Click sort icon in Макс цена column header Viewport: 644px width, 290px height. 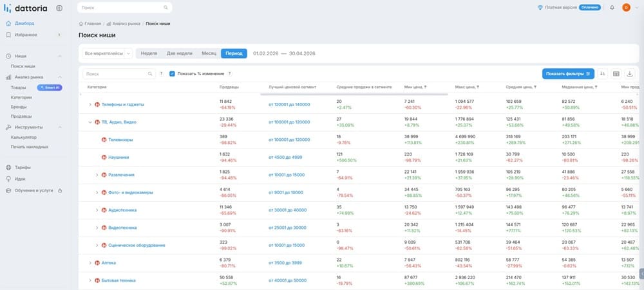coord(477,87)
